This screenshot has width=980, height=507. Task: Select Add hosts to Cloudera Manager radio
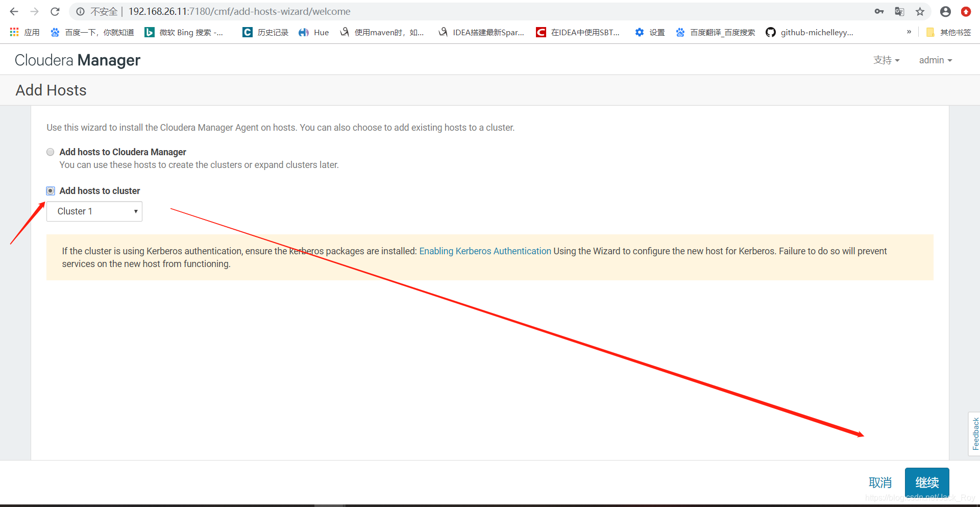pos(50,152)
